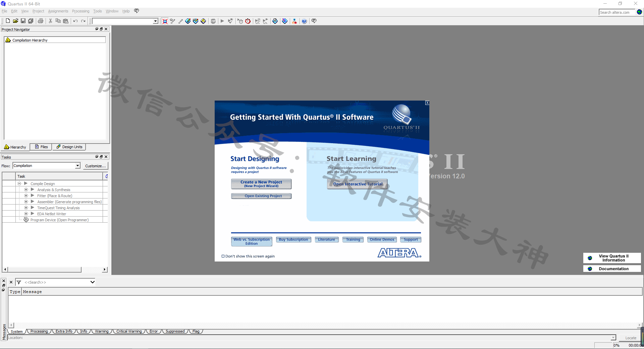The image size is (644, 349).
Task: Expand the EDA Netlist Writer task
Action: coord(26,214)
